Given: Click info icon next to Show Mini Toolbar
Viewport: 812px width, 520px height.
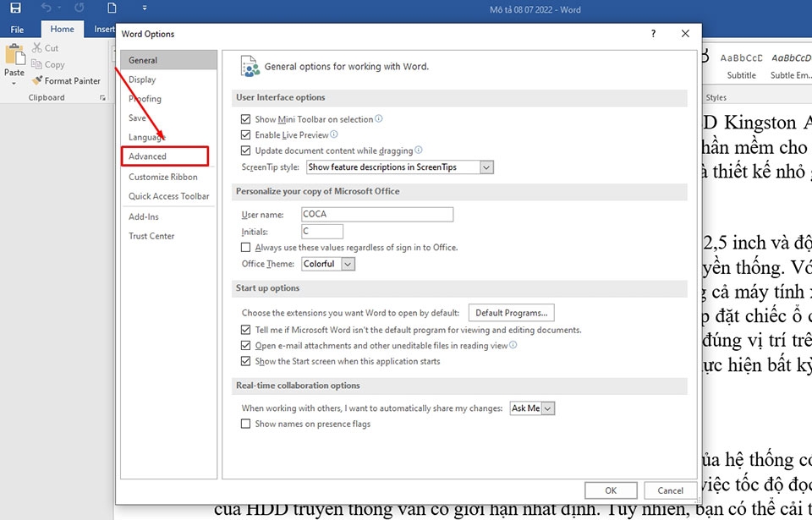Looking at the screenshot, I should [x=379, y=118].
